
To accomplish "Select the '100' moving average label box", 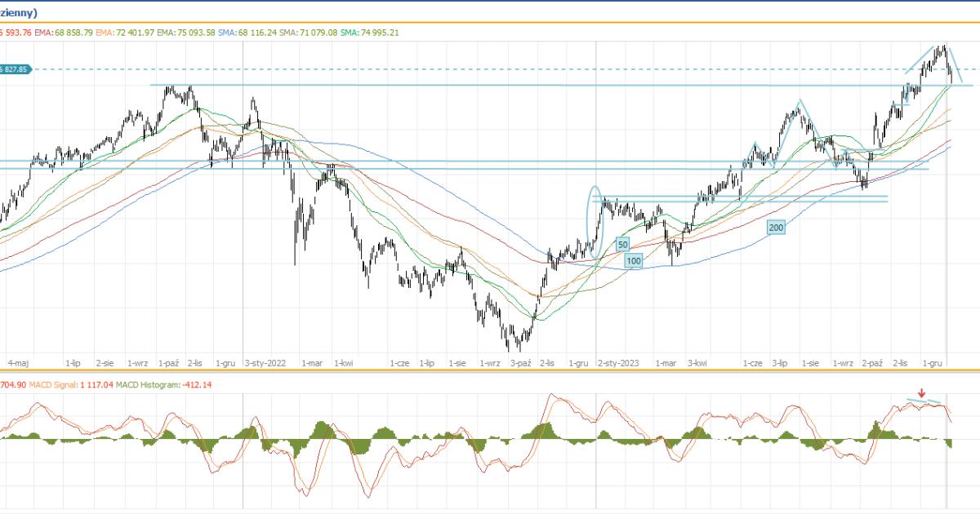I will (x=634, y=260).
